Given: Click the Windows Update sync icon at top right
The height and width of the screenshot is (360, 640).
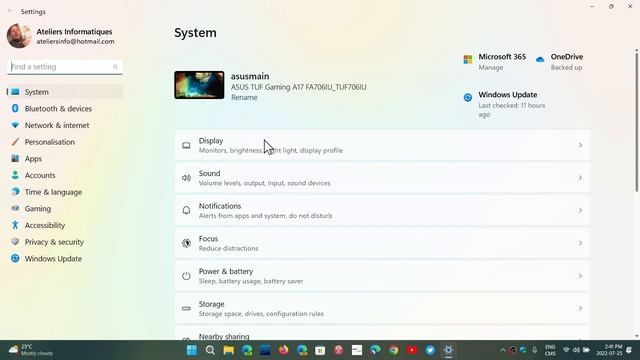Looking at the screenshot, I should [x=468, y=97].
